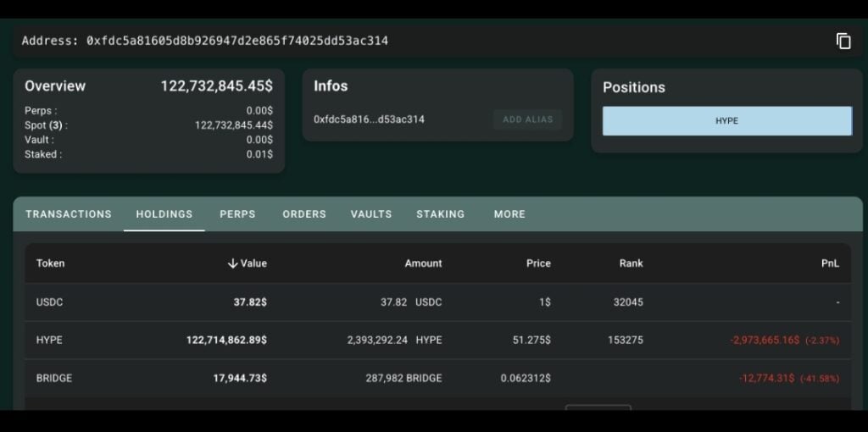The height and width of the screenshot is (432, 868).
Task: Click the USDC value 37.82$
Action: (x=250, y=302)
